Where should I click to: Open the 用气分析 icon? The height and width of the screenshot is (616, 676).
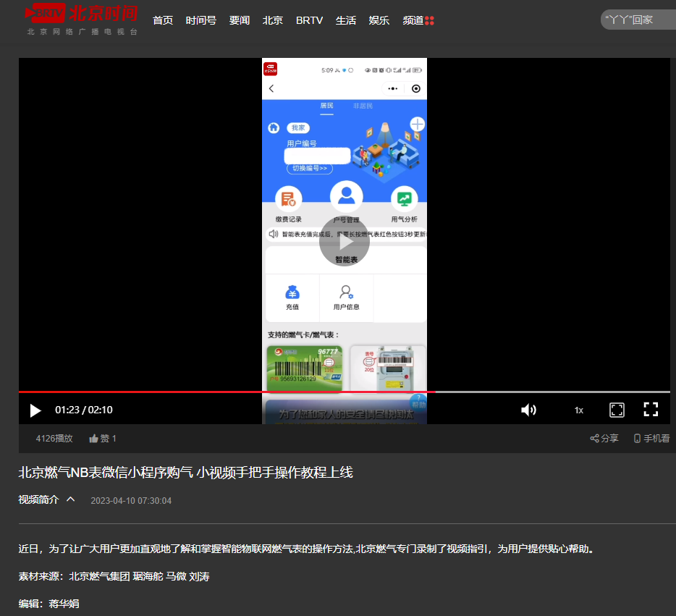click(x=404, y=204)
